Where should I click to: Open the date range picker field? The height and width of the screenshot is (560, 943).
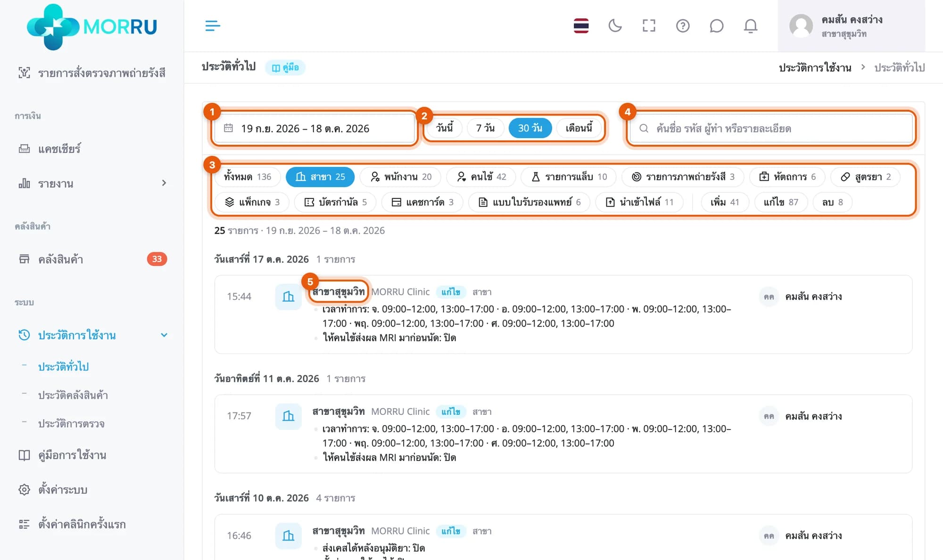pos(314,128)
